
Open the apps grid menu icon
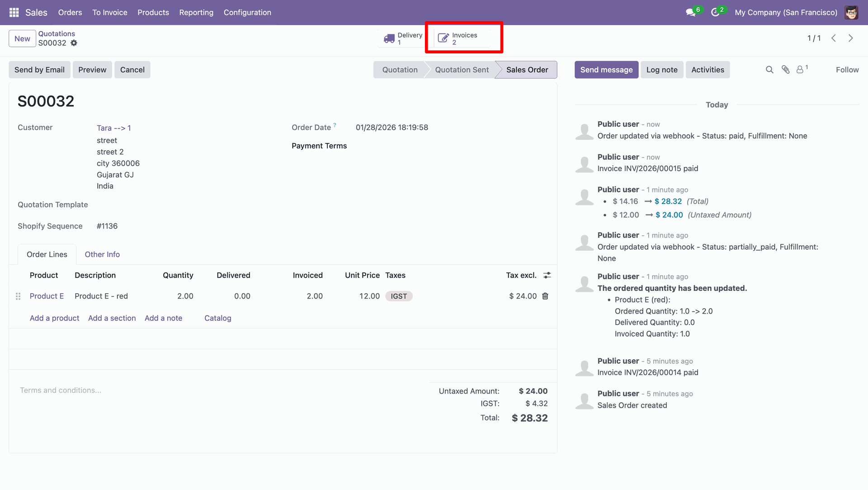(x=14, y=12)
